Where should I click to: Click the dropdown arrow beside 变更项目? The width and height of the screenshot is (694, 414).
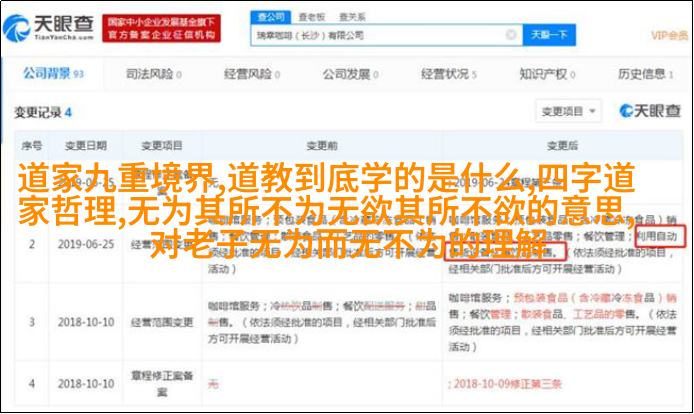point(592,111)
